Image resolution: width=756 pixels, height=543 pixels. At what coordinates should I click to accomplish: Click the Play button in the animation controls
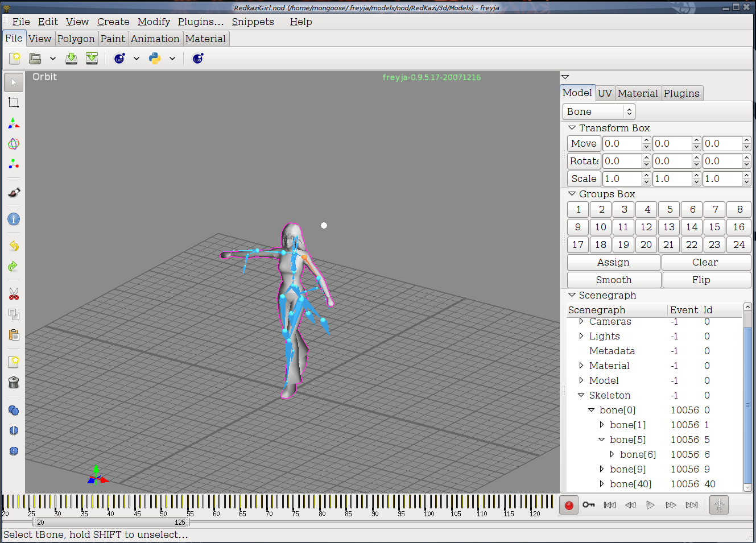point(650,505)
